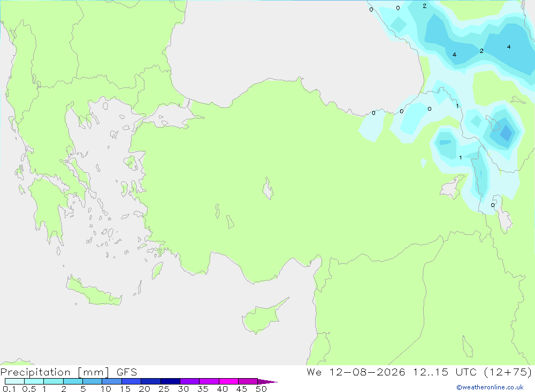535x392 pixels.
Task: Open the weatheronline.co.uk copyright link
Action: [490, 387]
